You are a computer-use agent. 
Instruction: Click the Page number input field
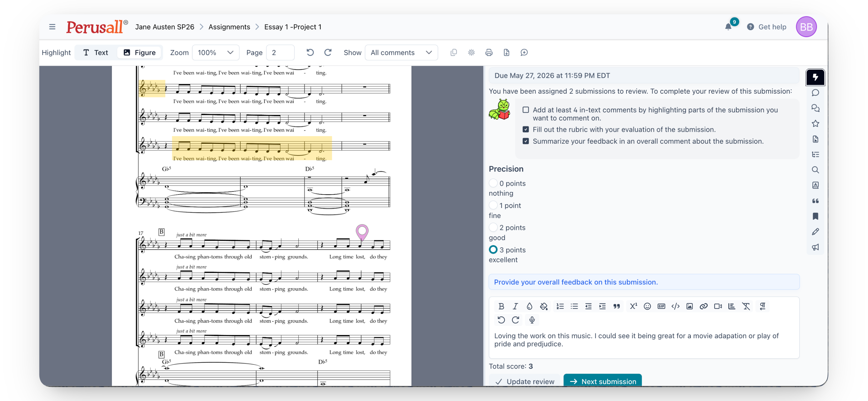280,52
